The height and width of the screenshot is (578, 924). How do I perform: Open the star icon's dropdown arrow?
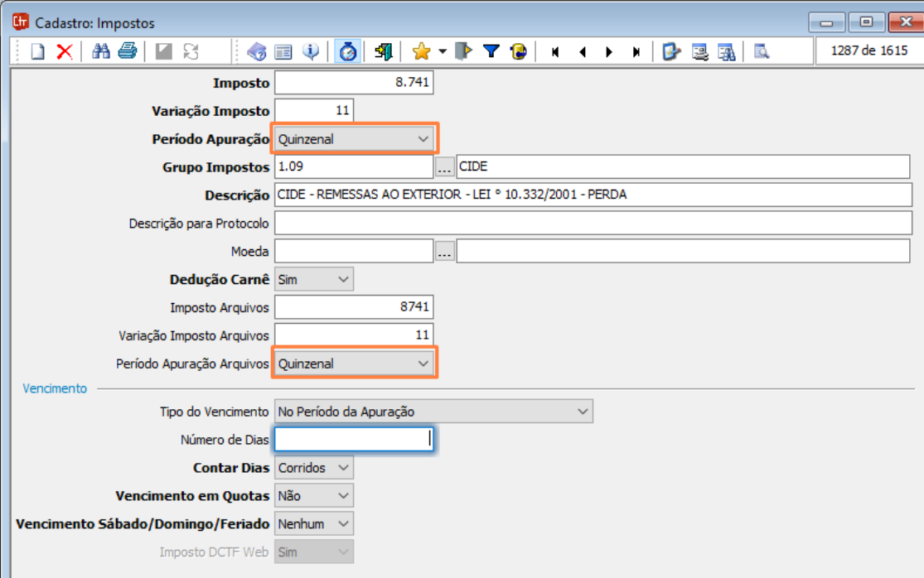[442, 52]
